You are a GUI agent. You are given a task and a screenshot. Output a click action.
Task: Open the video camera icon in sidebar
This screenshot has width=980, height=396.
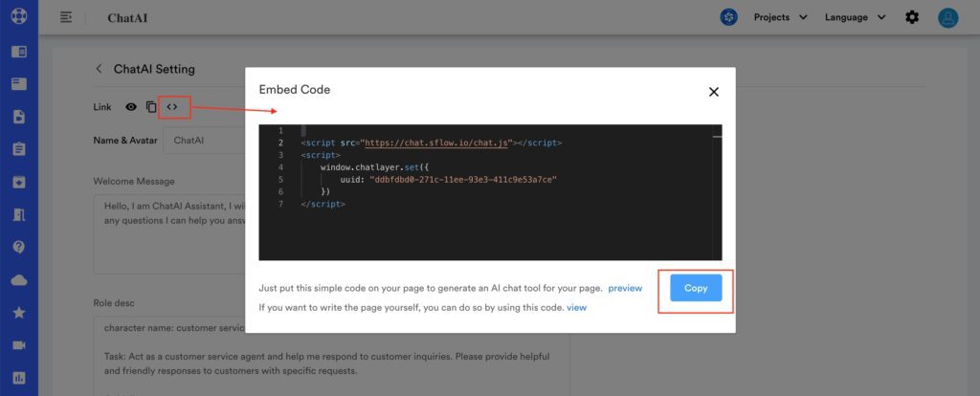19,345
